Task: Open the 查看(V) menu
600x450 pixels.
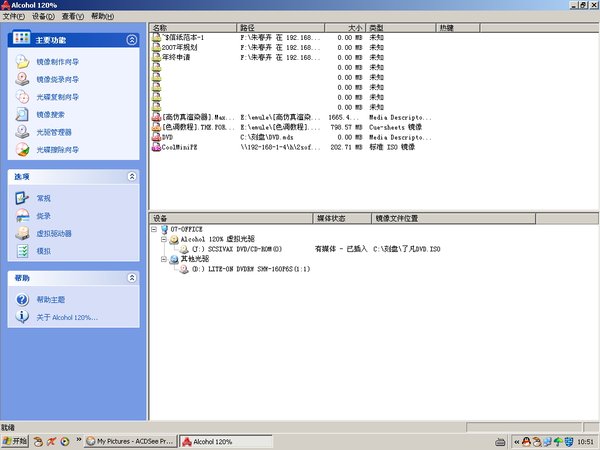Action: 73,16
